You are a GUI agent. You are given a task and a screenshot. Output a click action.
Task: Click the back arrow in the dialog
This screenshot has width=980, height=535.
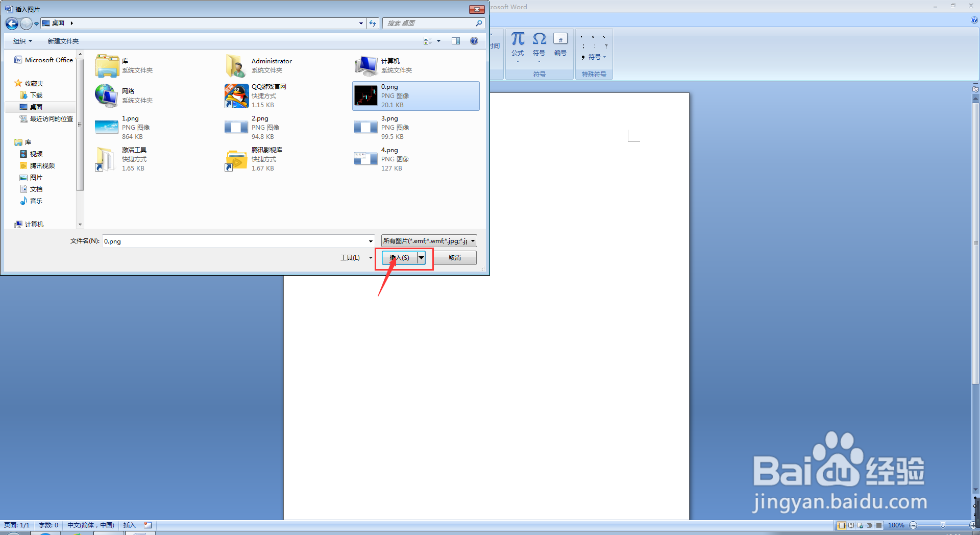[x=12, y=23]
